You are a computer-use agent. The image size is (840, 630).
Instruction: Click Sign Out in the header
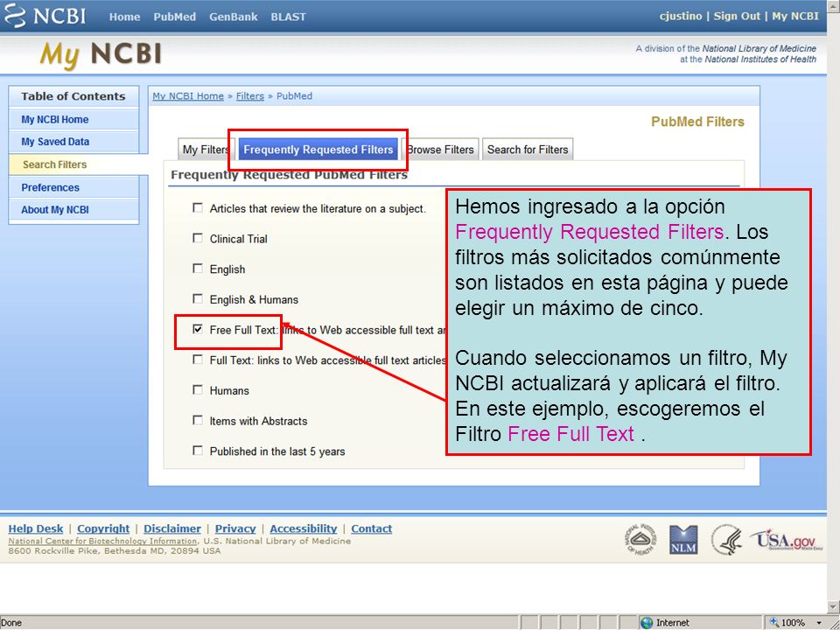(737, 16)
